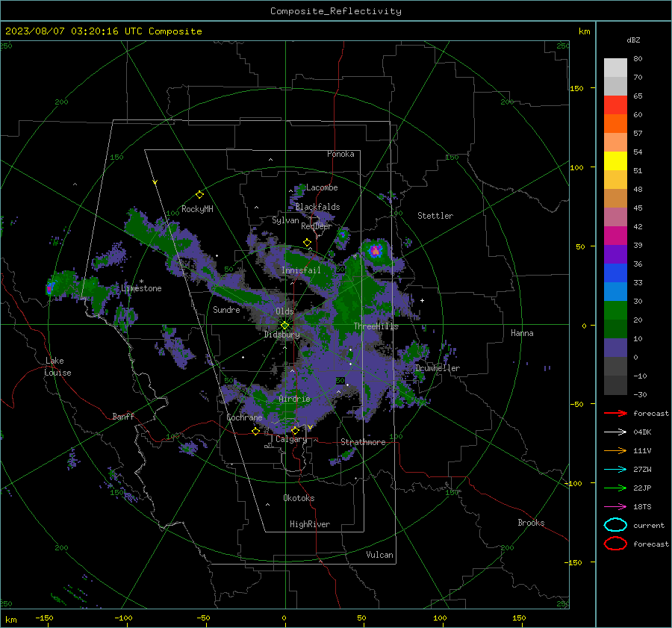The image size is (672, 628).
Task: Click the yellow diamond marker below RedDeer
Action: click(x=307, y=243)
